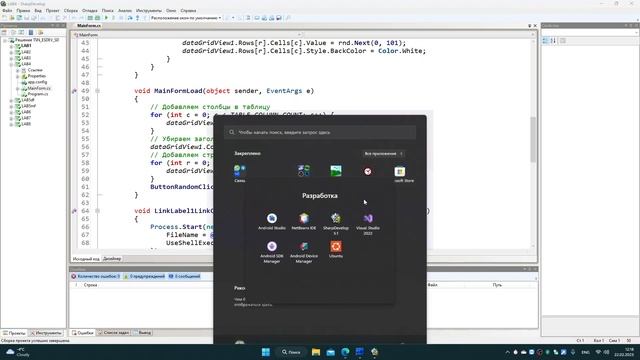Viewport: 640px width, 360px height.
Task: Click the Поиск search button on the taskbar
Action: (291, 352)
